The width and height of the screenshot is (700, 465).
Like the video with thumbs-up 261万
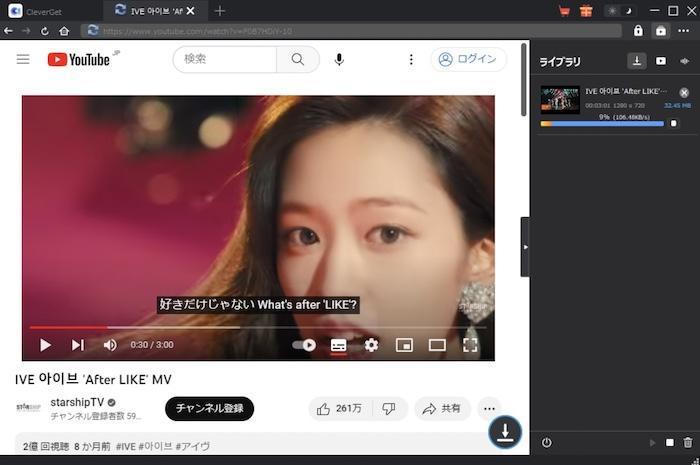[340, 408]
